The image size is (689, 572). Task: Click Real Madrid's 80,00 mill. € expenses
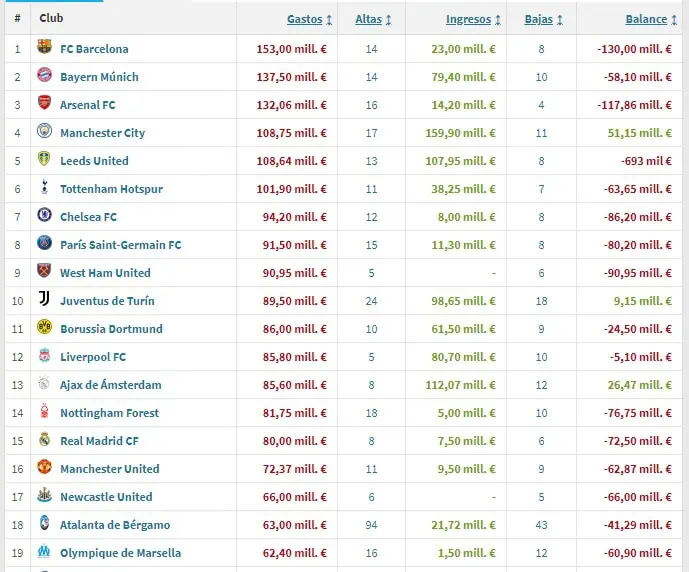[x=294, y=442]
